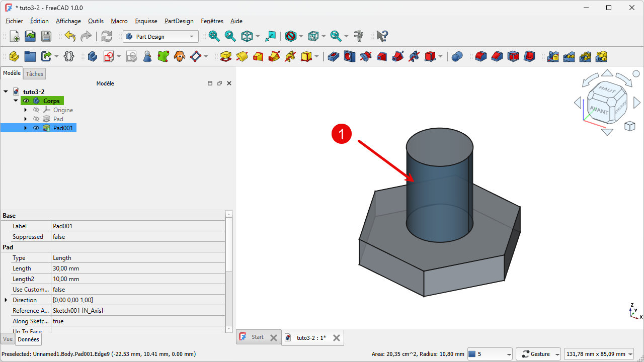Click the HAUT face of navigation cube
This screenshot has width=644, height=362.
(607, 89)
